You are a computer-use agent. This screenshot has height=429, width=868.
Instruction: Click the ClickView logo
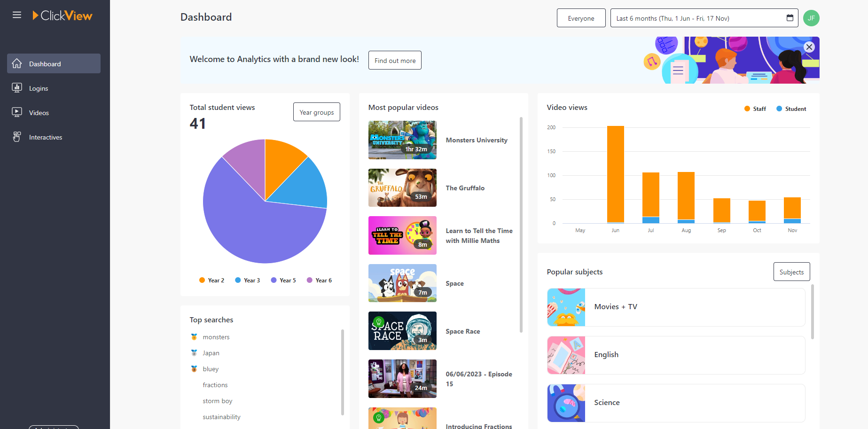coord(63,16)
